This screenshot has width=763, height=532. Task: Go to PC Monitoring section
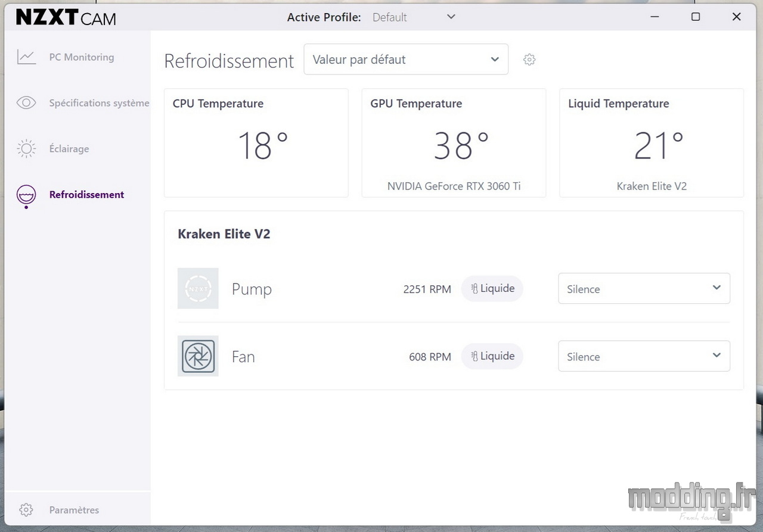point(82,57)
